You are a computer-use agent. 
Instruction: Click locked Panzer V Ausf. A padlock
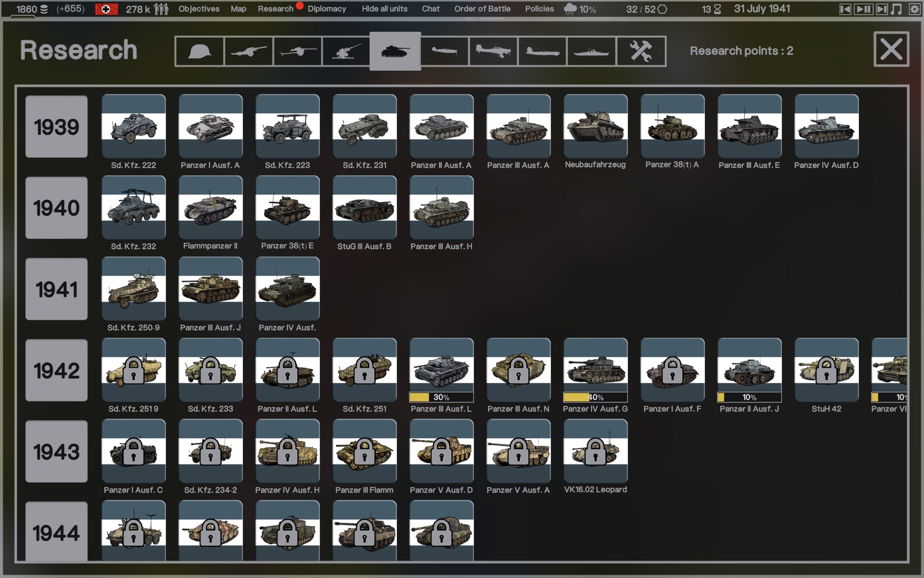519,452
